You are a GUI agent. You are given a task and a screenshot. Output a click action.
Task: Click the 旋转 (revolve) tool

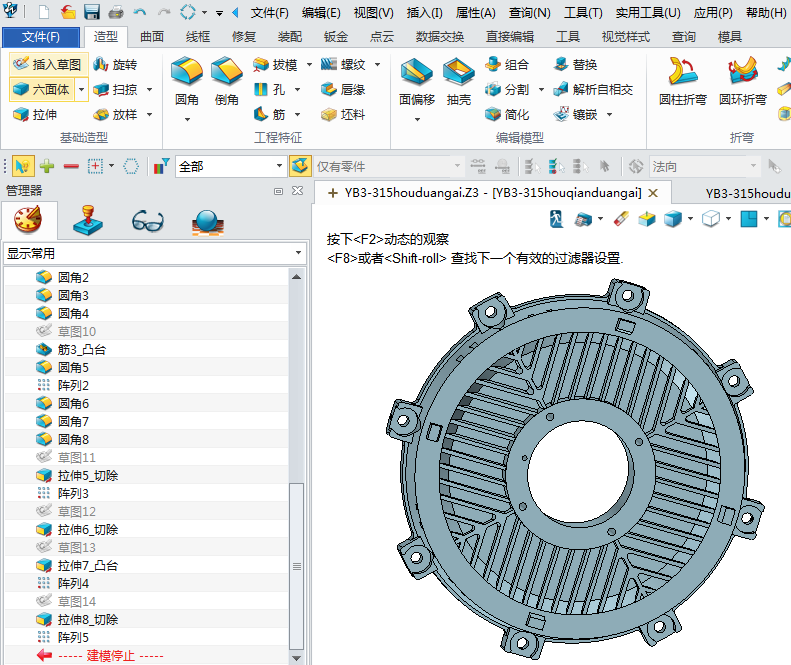coord(115,65)
